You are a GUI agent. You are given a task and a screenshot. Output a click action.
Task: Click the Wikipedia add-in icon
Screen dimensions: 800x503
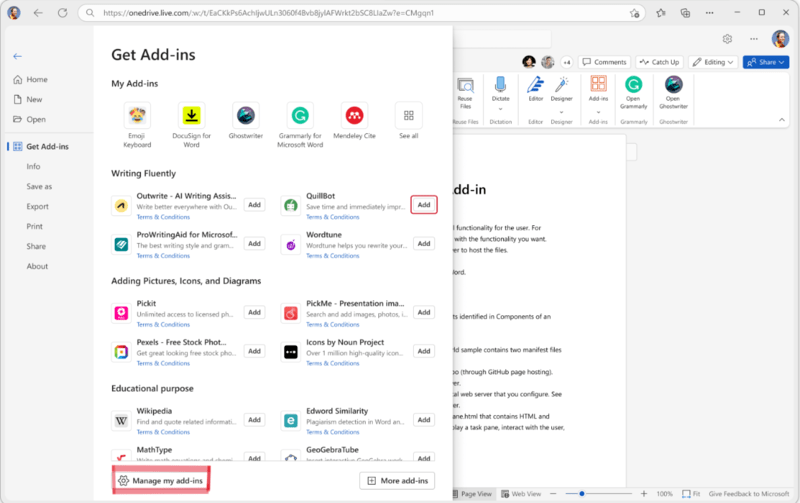(x=121, y=421)
